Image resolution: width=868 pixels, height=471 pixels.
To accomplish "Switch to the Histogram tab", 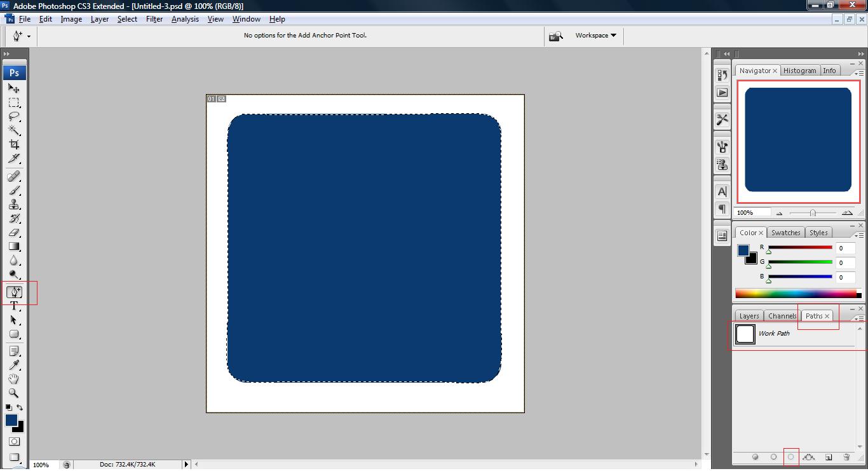I will pyautogui.click(x=799, y=71).
